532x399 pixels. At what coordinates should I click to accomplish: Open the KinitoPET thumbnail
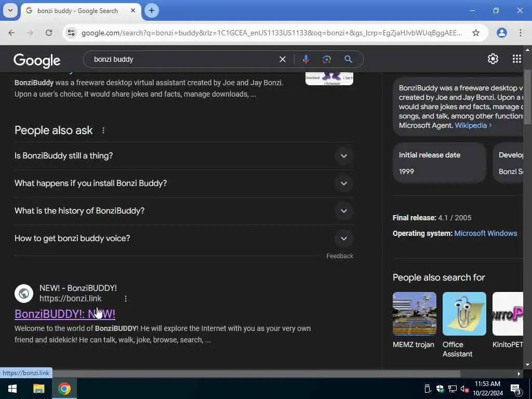(508, 314)
